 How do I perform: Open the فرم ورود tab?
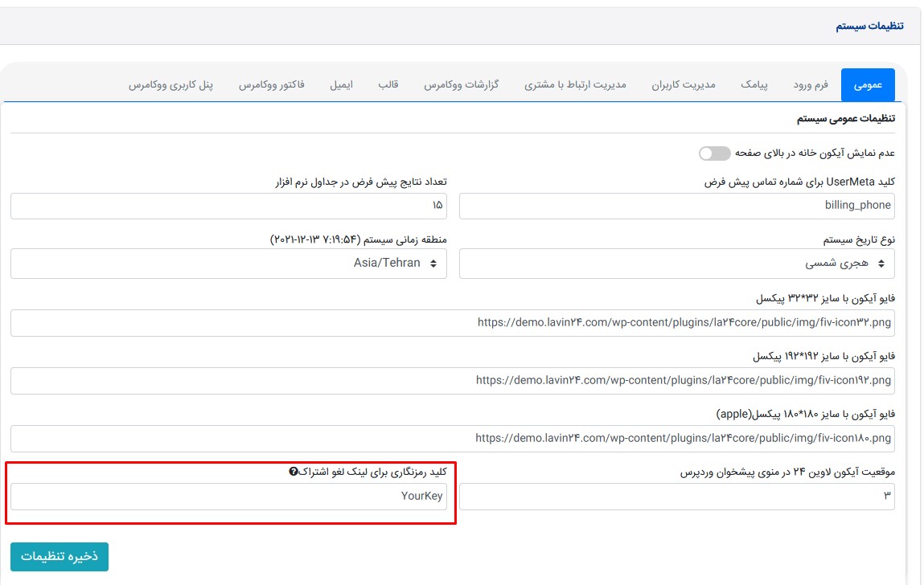[x=811, y=84]
